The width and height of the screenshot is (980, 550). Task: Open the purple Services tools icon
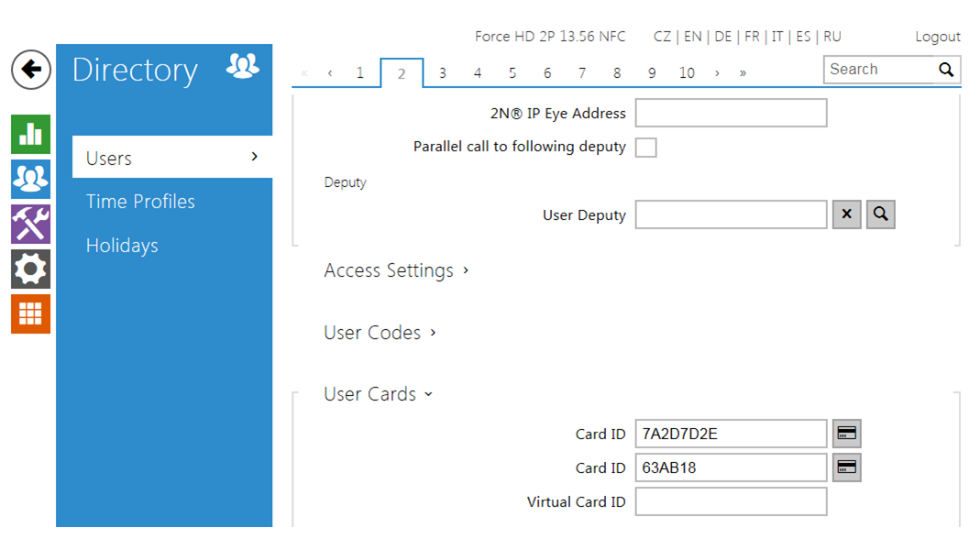pyautogui.click(x=30, y=224)
